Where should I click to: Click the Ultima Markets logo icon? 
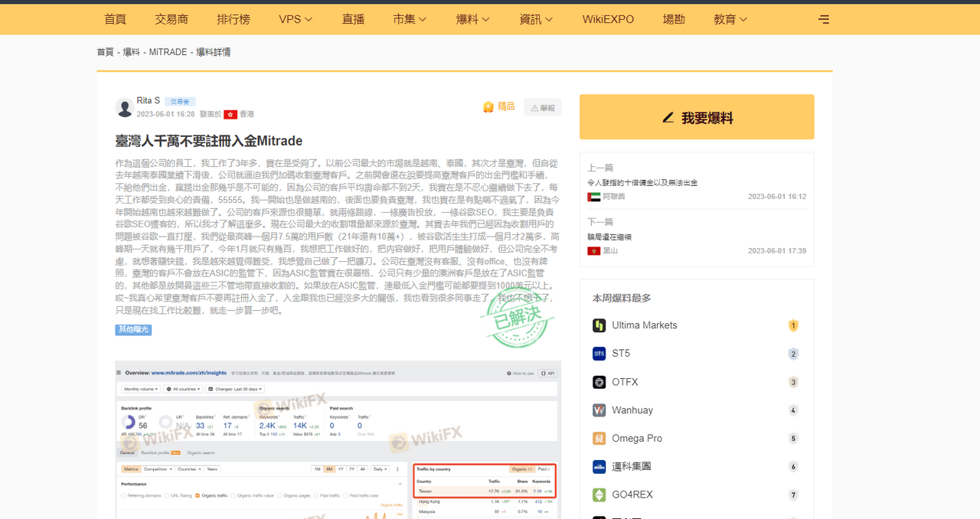(x=599, y=325)
